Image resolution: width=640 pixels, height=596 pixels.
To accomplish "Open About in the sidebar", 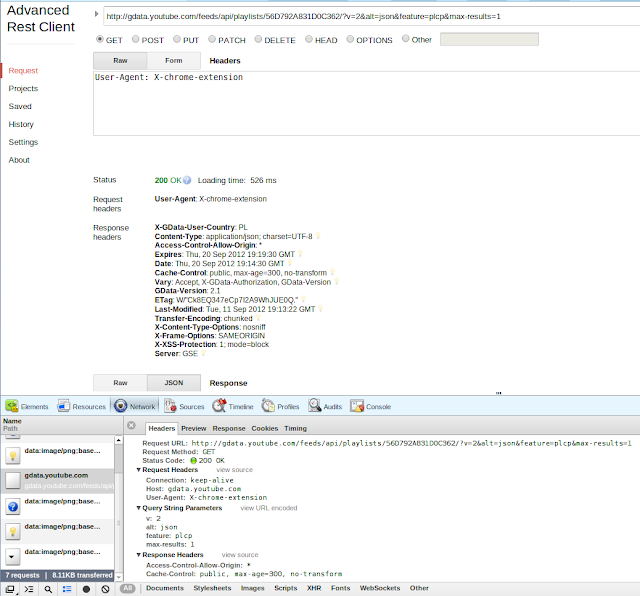I will coord(19,160).
